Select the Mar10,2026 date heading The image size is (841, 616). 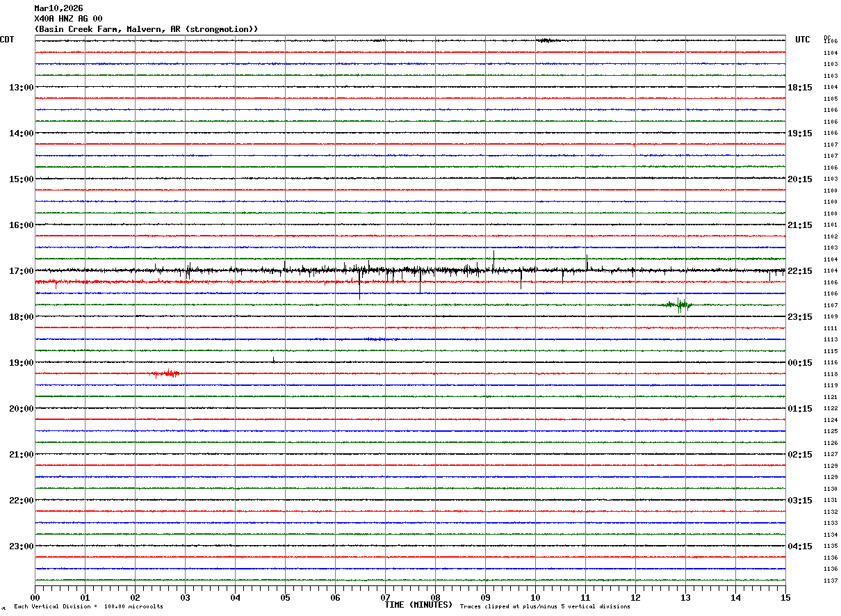pyautogui.click(x=58, y=8)
